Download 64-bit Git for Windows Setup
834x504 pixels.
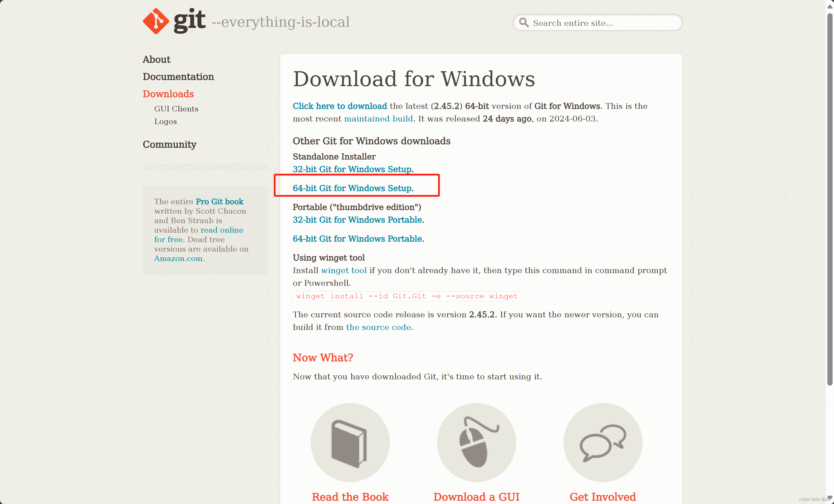pyautogui.click(x=352, y=188)
